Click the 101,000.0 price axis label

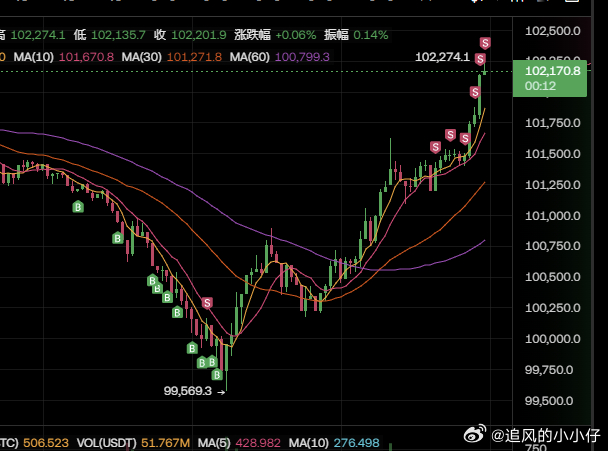pos(553,216)
